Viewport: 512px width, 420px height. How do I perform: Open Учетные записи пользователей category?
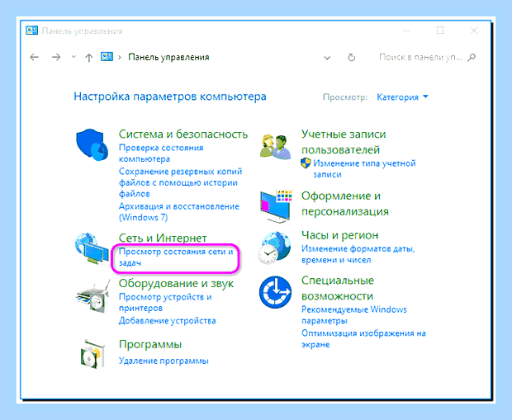(344, 142)
